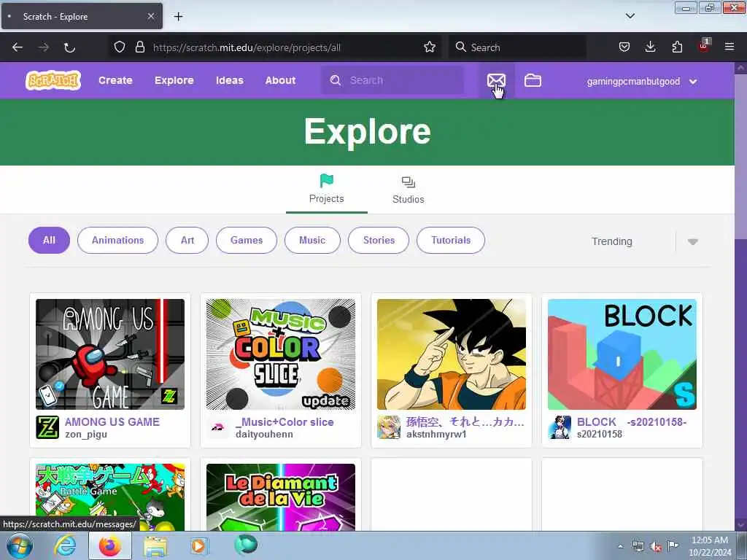Open the BLOCK project thumbnail
This screenshot has height=560, width=747.
pos(622,354)
